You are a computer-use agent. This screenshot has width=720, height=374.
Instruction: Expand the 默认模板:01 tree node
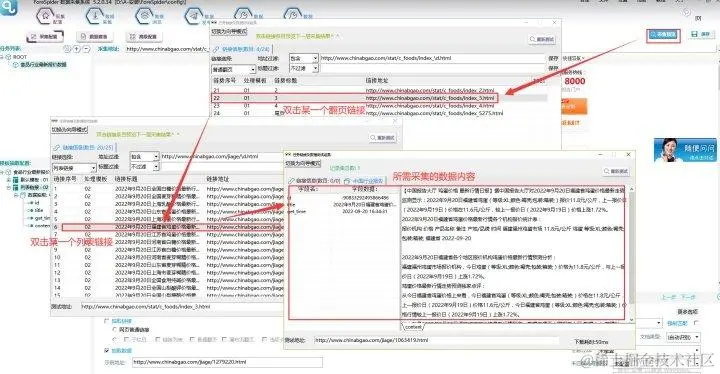pyautogui.click(x=9, y=180)
